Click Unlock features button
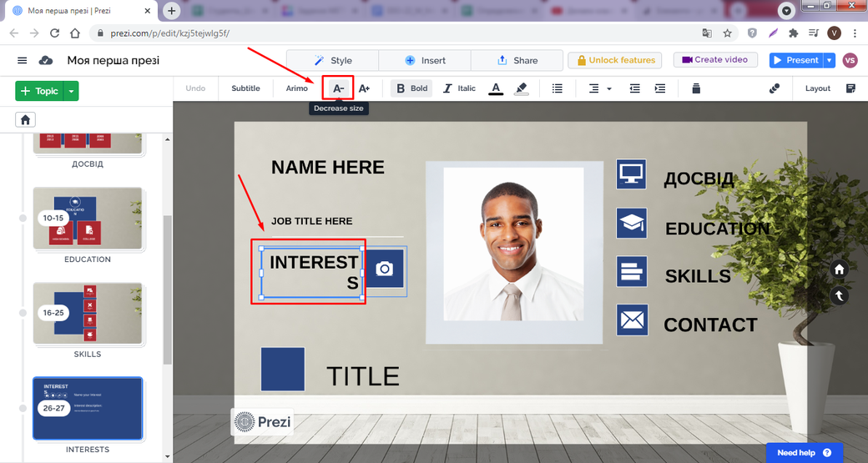This screenshot has width=868, height=463. click(x=615, y=60)
